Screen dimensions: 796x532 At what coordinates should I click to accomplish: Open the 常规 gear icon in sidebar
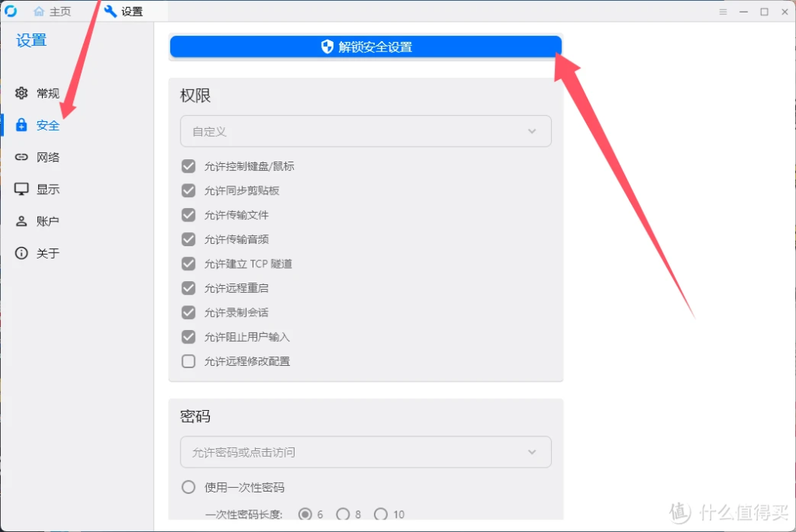tap(21, 93)
